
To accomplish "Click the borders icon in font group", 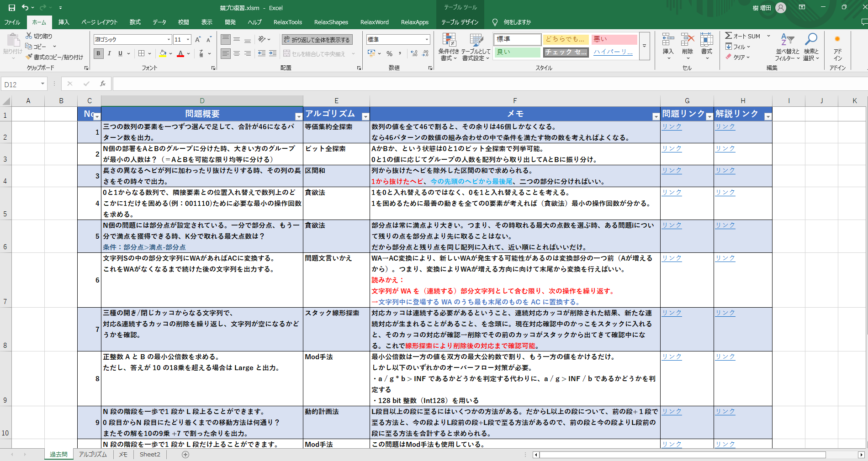I will [142, 53].
